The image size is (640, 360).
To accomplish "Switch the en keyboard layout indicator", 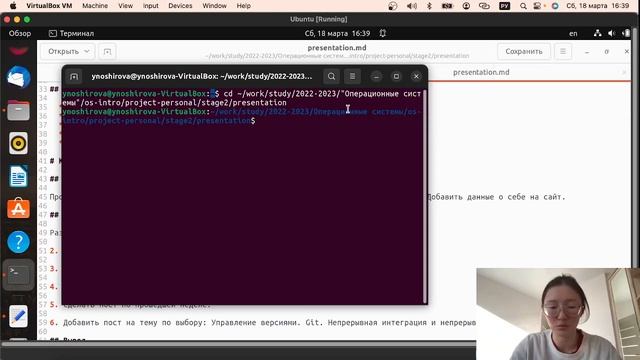I will (x=573, y=33).
